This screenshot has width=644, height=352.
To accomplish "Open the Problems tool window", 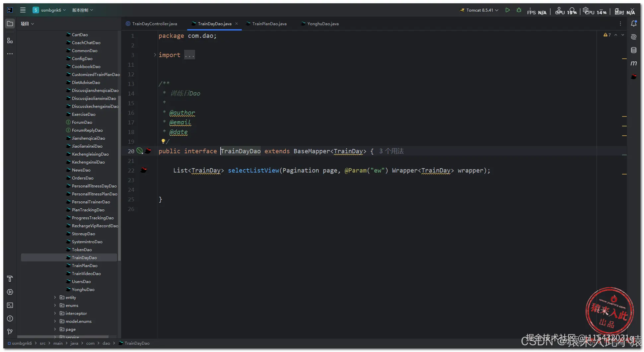I will point(10,318).
